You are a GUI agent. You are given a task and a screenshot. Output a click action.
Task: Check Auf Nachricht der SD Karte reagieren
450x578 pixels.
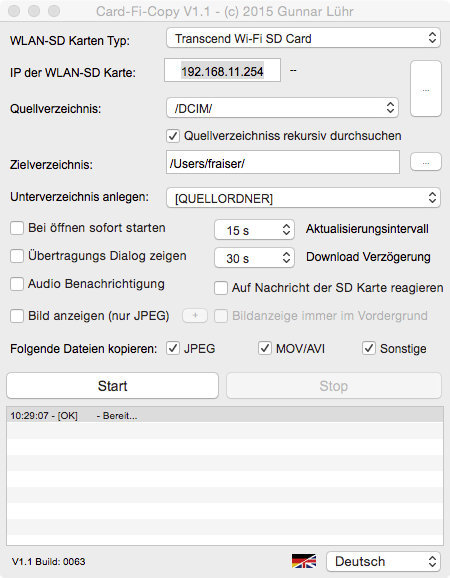click(221, 288)
